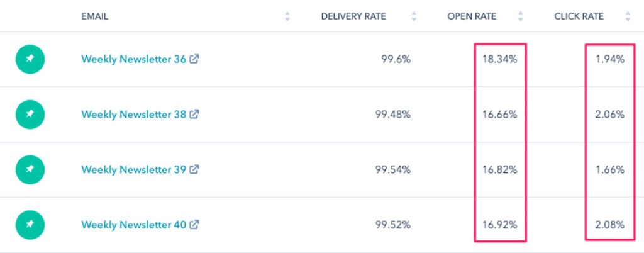Click the 18.34% open rate cell
Screen dimensions: 644x253
coord(500,59)
